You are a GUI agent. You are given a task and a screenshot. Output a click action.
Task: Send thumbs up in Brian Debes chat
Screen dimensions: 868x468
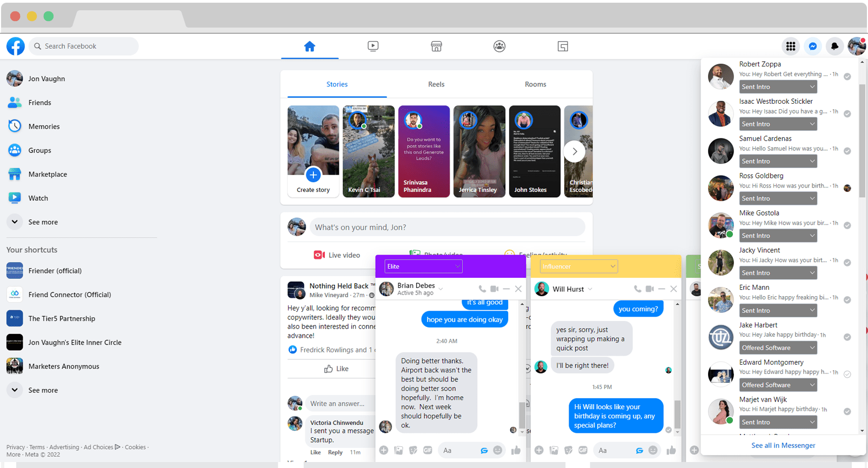[516, 450]
